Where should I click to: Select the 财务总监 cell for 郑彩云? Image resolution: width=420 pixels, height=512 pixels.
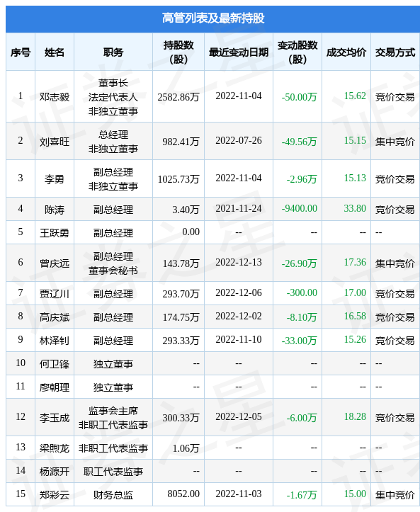(113, 495)
